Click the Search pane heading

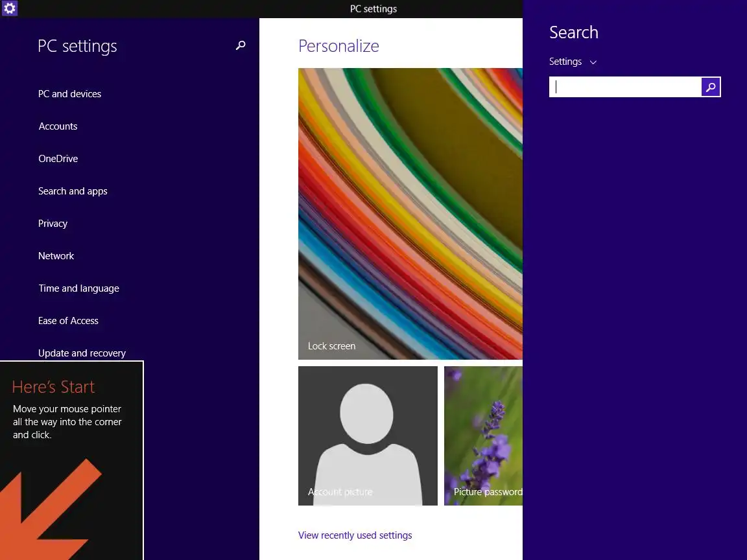(574, 32)
